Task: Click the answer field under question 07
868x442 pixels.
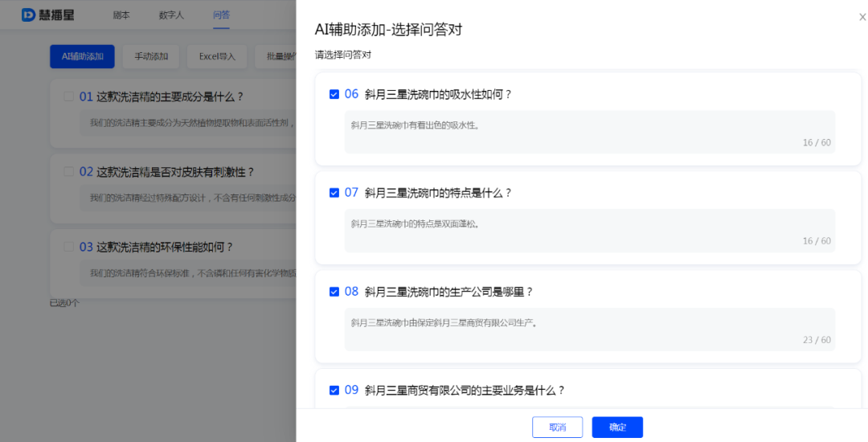Action: coord(589,231)
